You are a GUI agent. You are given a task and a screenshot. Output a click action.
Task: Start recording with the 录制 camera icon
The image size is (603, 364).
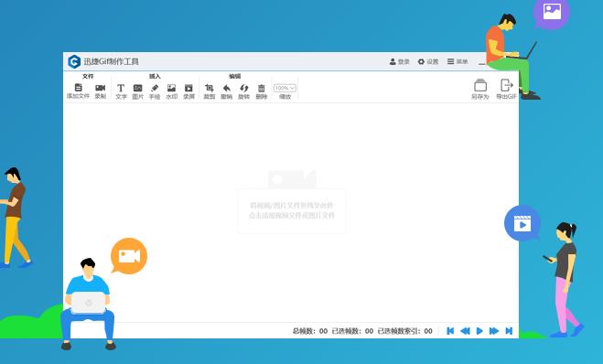pyautogui.click(x=101, y=88)
